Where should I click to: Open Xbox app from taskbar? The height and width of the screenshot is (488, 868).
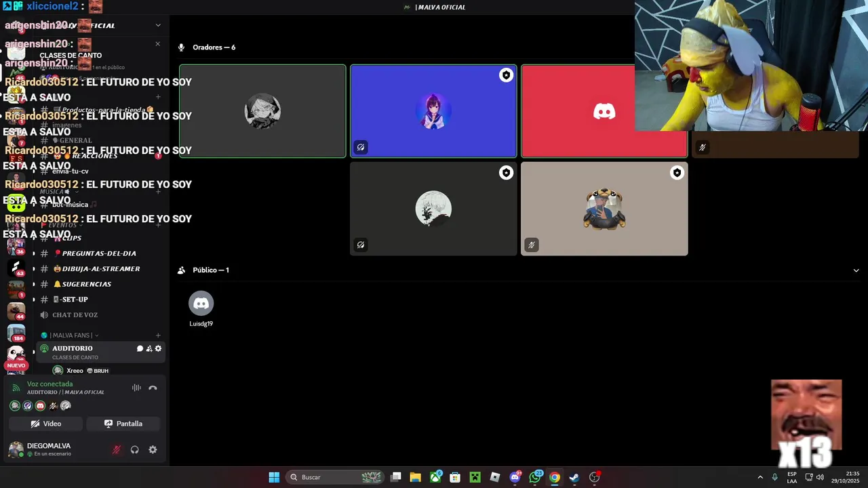[x=435, y=477]
